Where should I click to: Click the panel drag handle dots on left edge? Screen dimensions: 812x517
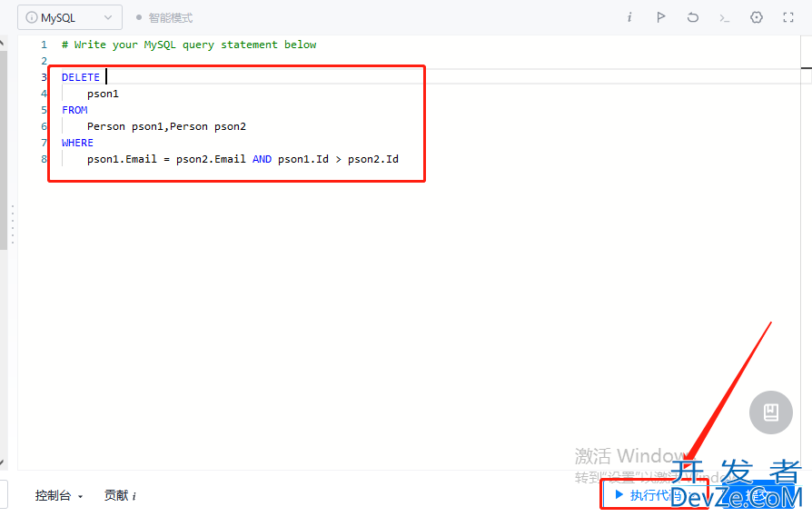click(x=13, y=224)
